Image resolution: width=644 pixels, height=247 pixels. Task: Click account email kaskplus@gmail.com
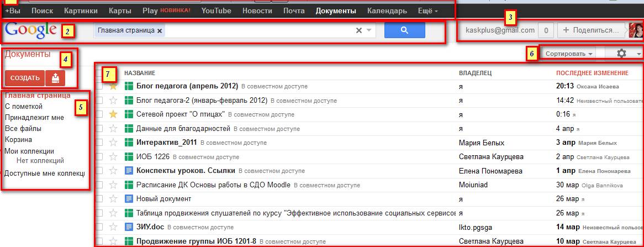[500, 30]
